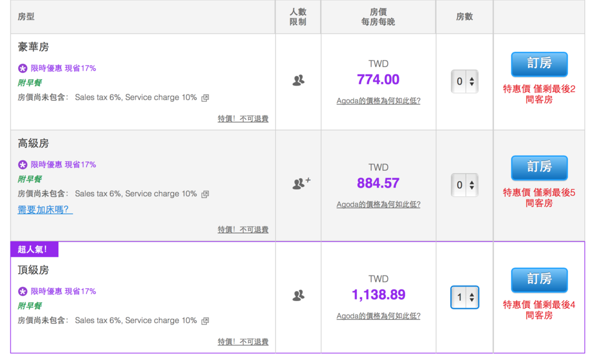This screenshot has height=364, width=597.
Task: Open tax details popup icon for 高級房
Action: [205, 195]
